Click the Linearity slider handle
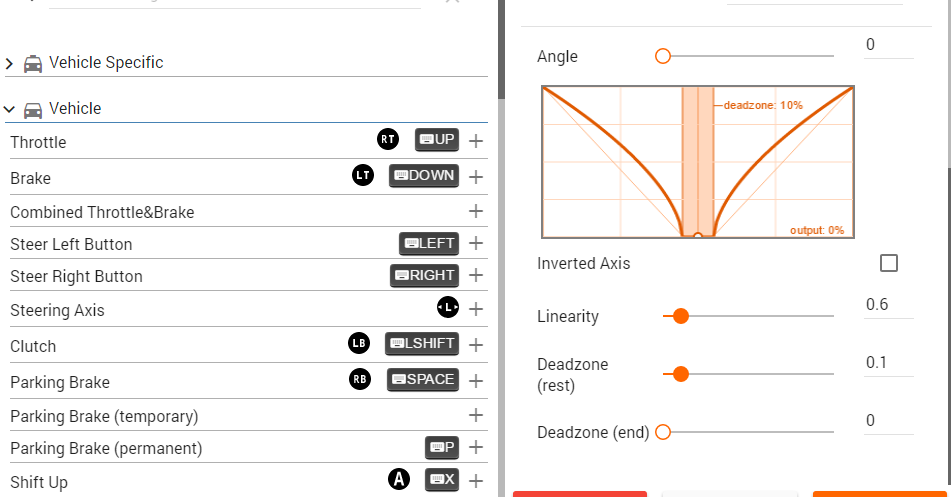The height and width of the screenshot is (497, 951). [680, 316]
